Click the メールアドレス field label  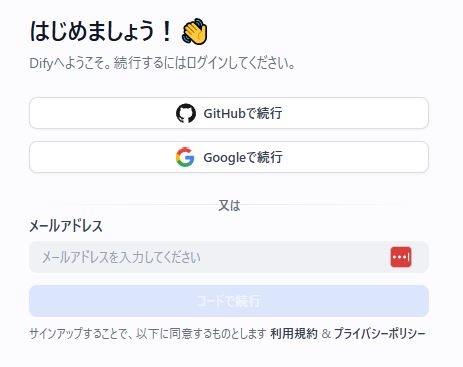click(66, 226)
